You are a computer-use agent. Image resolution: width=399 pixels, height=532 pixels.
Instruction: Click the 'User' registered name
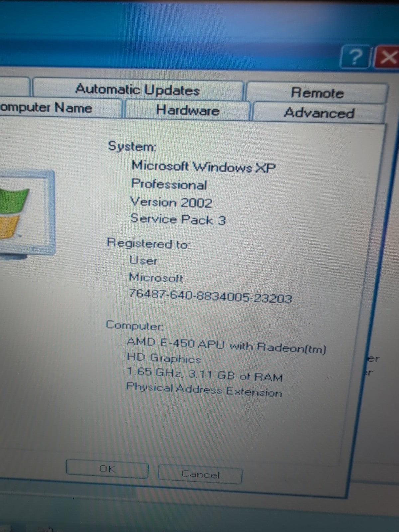143,260
